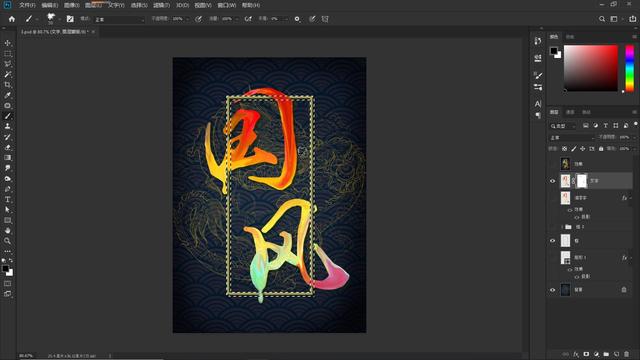Select the Crop tool

coord(7,84)
